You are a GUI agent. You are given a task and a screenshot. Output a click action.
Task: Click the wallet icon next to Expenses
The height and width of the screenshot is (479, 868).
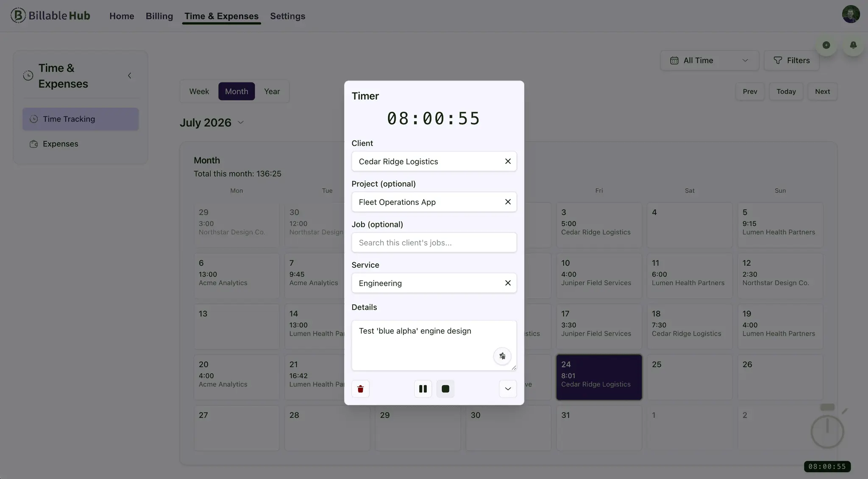pos(34,144)
